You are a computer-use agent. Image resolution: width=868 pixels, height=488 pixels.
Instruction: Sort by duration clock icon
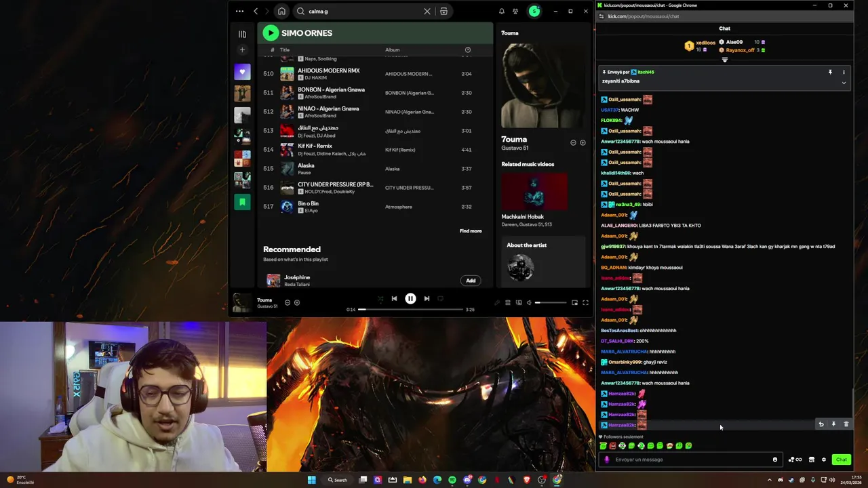point(467,49)
